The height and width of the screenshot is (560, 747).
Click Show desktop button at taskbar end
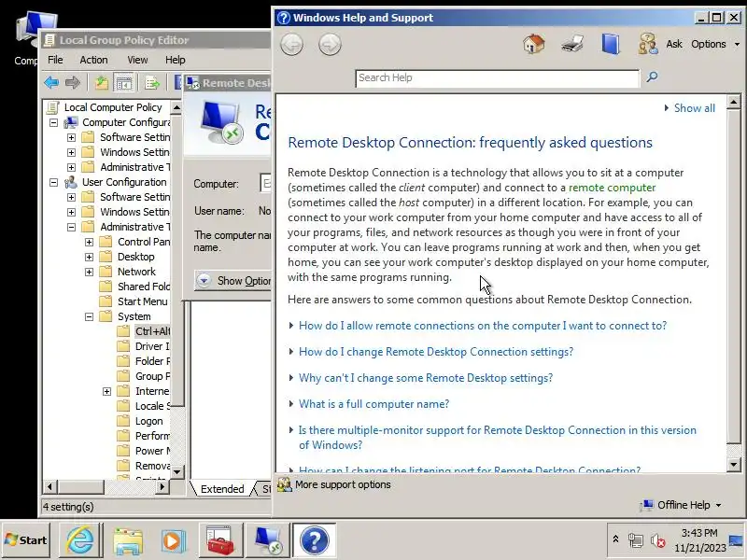point(737,540)
